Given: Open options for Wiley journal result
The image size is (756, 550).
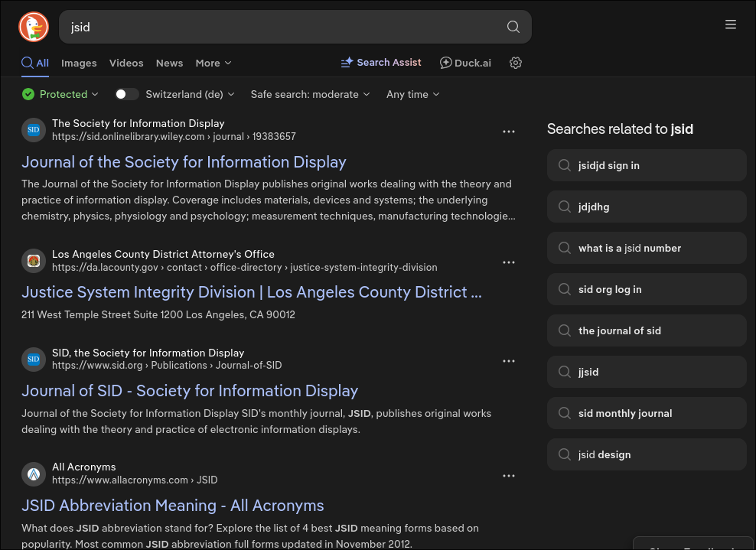Looking at the screenshot, I should 509,132.
